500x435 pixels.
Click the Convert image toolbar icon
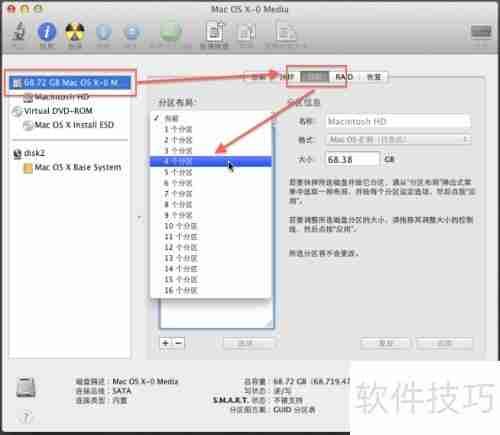[246, 33]
